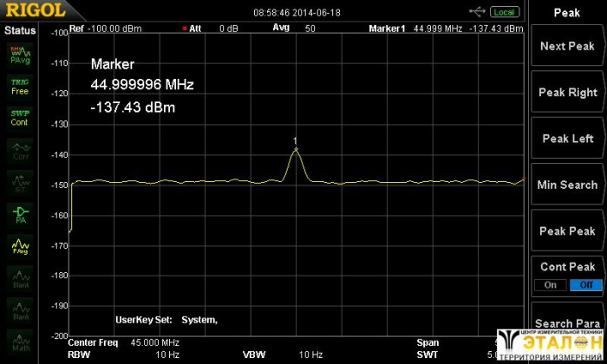Toggle Cont Peak to On

tap(549, 285)
